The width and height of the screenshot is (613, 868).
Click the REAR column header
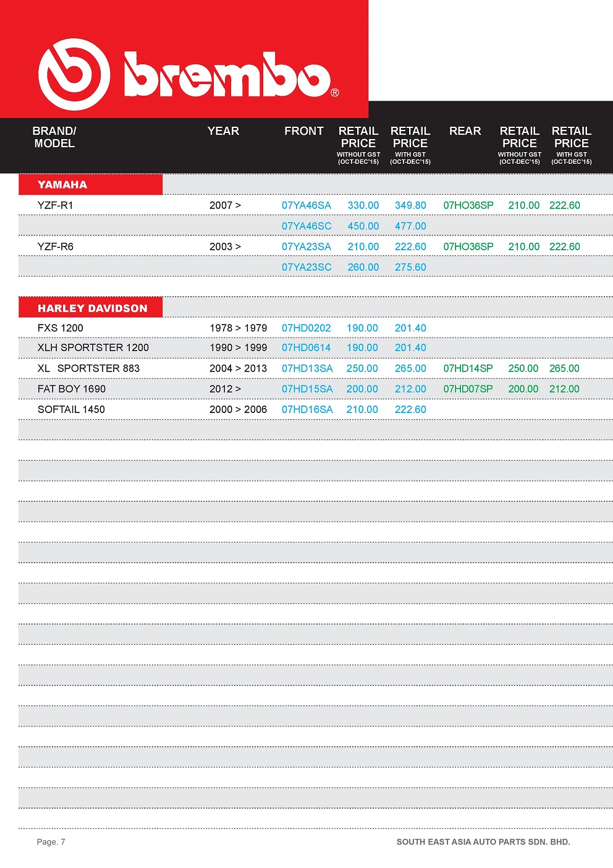[465, 131]
